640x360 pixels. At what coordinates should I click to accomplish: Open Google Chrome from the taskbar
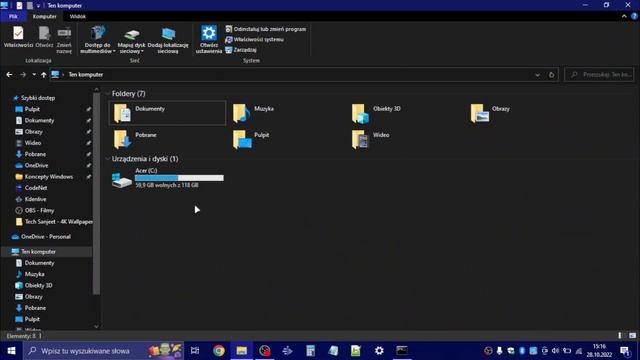tap(219, 351)
